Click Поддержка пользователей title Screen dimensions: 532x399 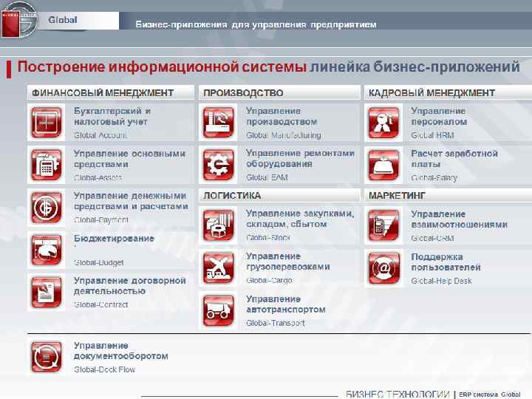click(446, 262)
